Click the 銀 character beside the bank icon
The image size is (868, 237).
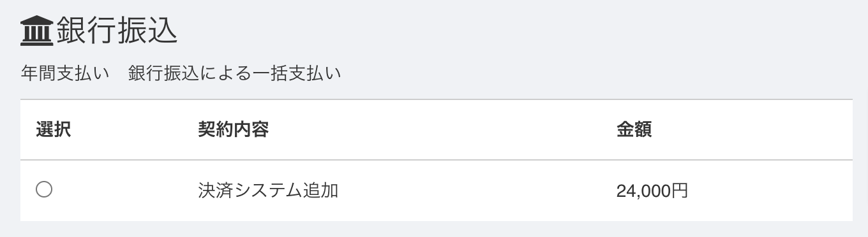(x=72, y=31)
